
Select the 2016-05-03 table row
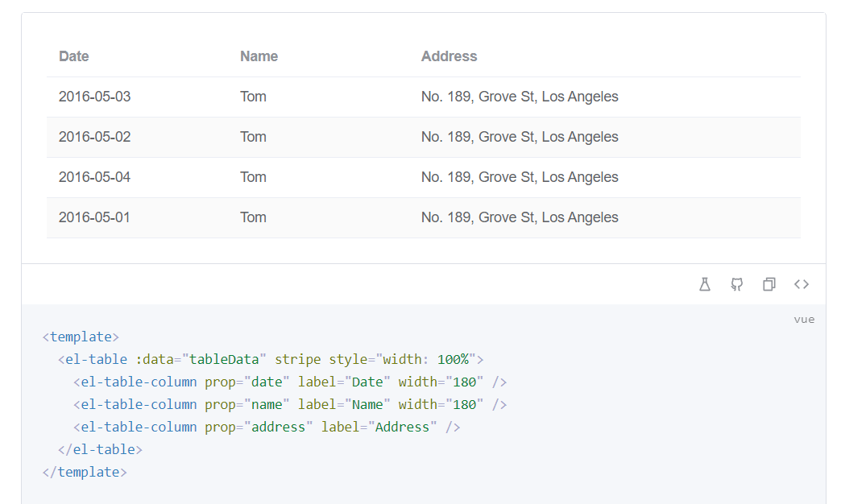424,97
